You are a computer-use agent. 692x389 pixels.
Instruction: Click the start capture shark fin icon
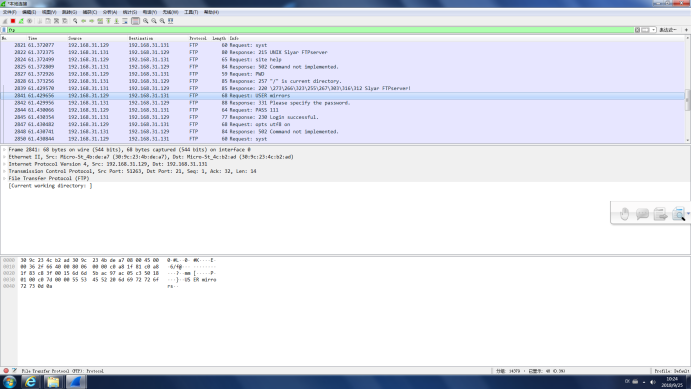[x=5, y=21]
